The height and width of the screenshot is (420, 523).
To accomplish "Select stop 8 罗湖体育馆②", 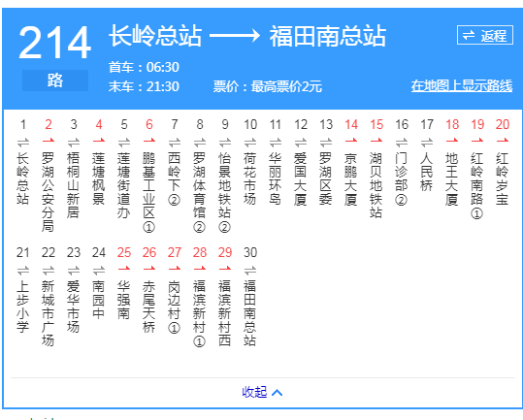I will [200, 192].
